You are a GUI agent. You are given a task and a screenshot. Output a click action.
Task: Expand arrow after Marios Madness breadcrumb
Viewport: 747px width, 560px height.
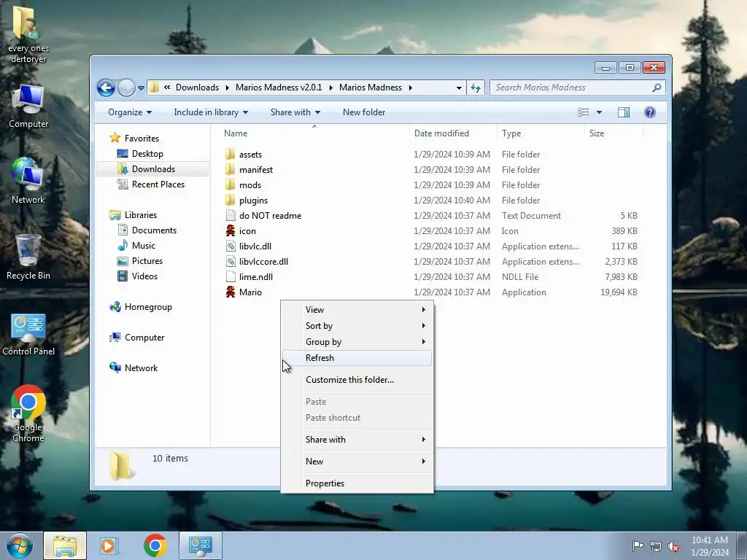coord(410,87)
